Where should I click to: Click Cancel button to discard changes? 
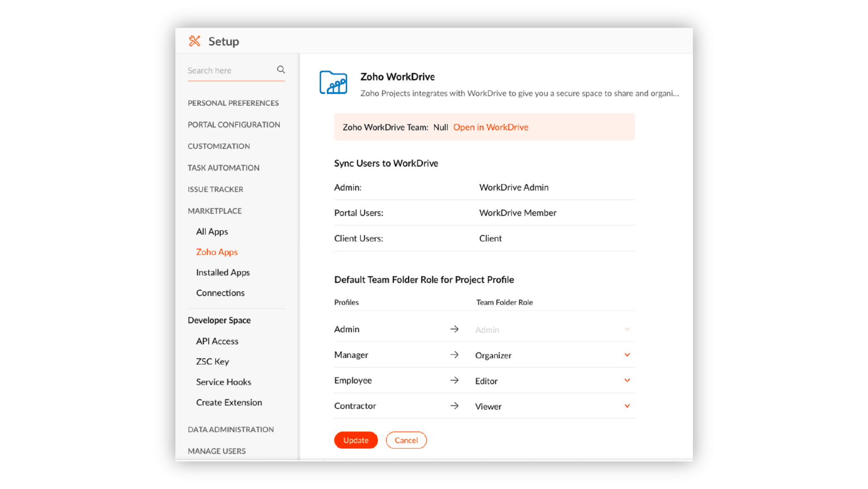406,440
